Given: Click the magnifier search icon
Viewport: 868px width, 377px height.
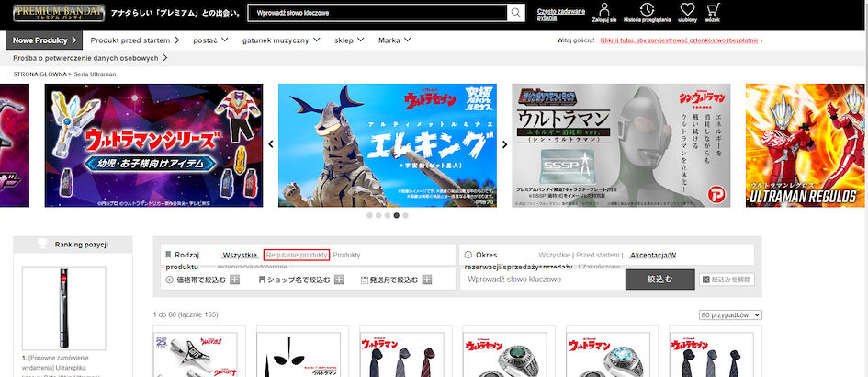Looking at the screenshot, I should 516,13.
